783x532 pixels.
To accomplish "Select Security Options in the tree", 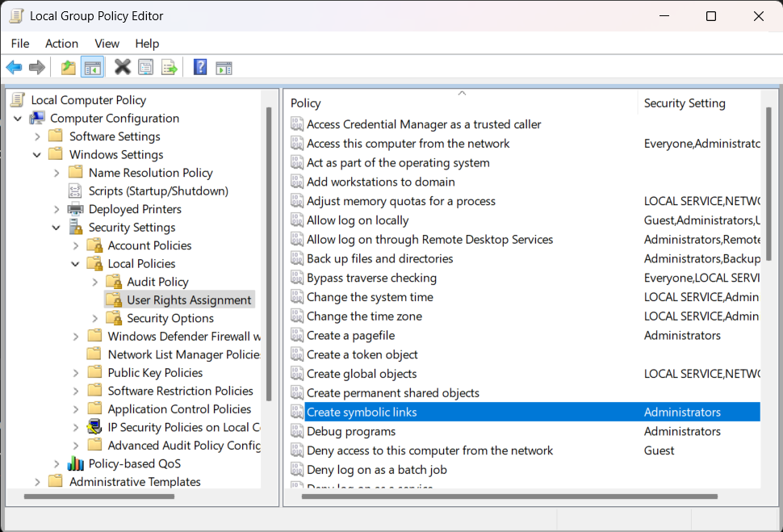I will point(170,318).
